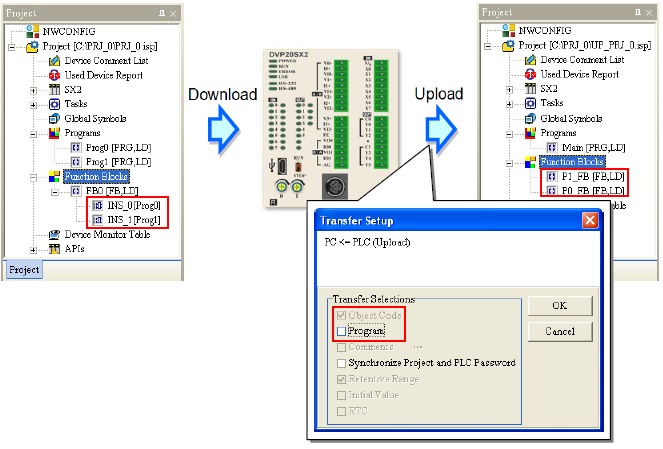663x449 pixels.
Task: Select the INS_1[Prog1] instance icon
Action: pos(97,219)
